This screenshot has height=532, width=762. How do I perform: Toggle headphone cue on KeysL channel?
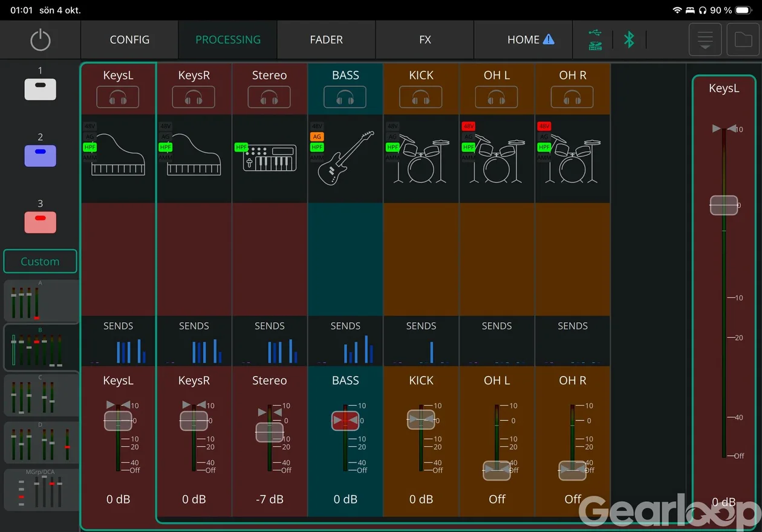point(118,97)
